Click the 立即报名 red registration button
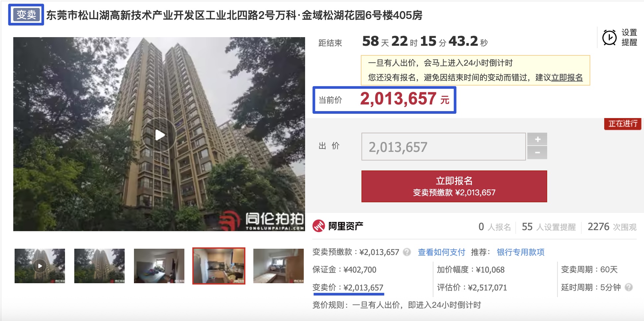Viewport: 644px width, 321px height. tap(454, 186)
